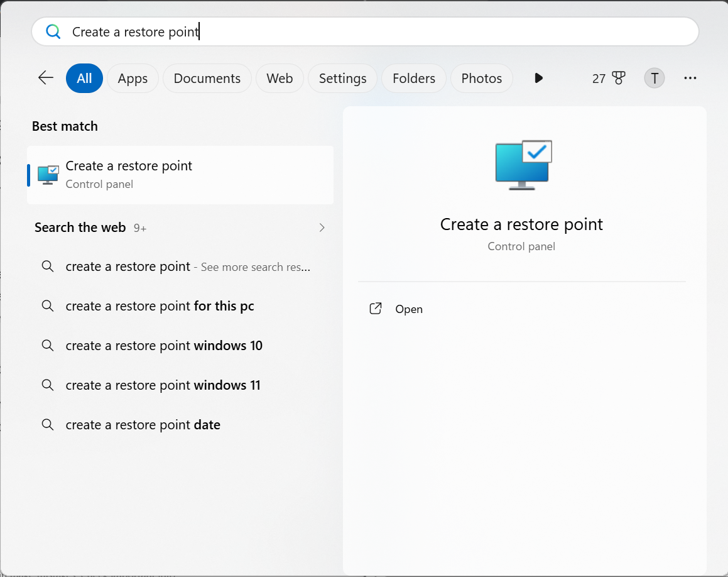Click the 'Search the web' heading
728x577 pixels.
point(80,227)
